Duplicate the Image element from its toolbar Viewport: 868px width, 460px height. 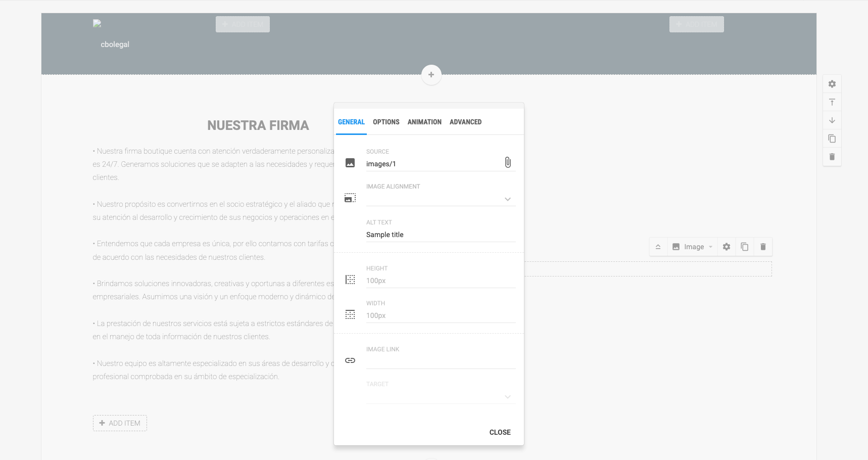click(x=745, y=247)
